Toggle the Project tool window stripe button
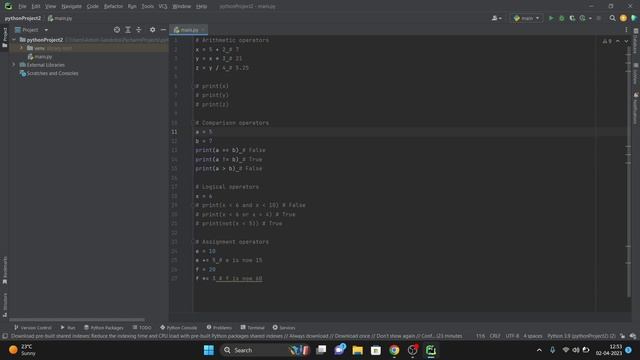The width and height of the screenshot is (640, 360). click(4, 38)
